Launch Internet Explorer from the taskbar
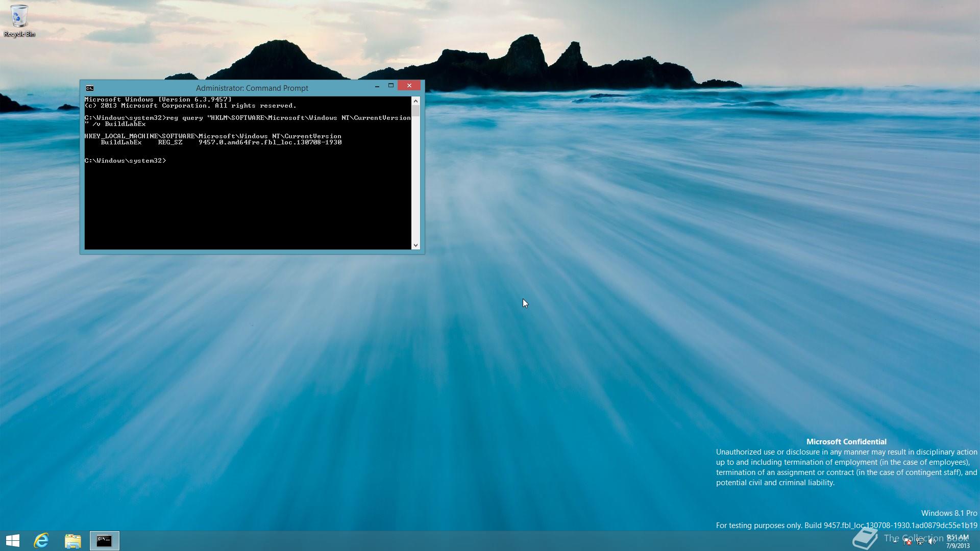 pyautogui.click(x=41, y=541)
